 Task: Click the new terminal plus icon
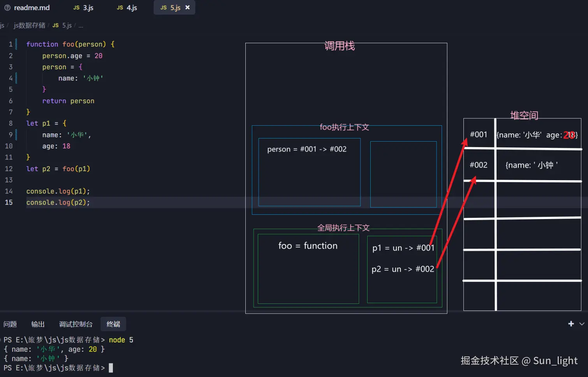pos(570,323)
